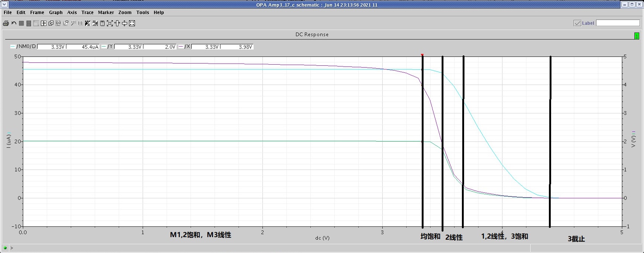
Task: Click the /NM0/D trace legend label
Action: pos(26,47)
